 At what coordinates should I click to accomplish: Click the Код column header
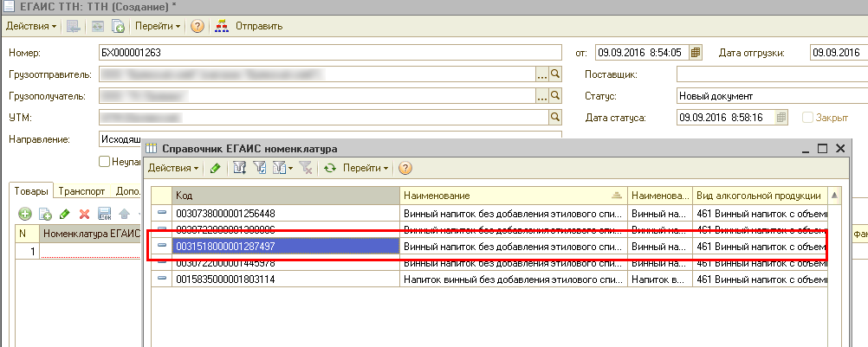(x=286, y=196)
